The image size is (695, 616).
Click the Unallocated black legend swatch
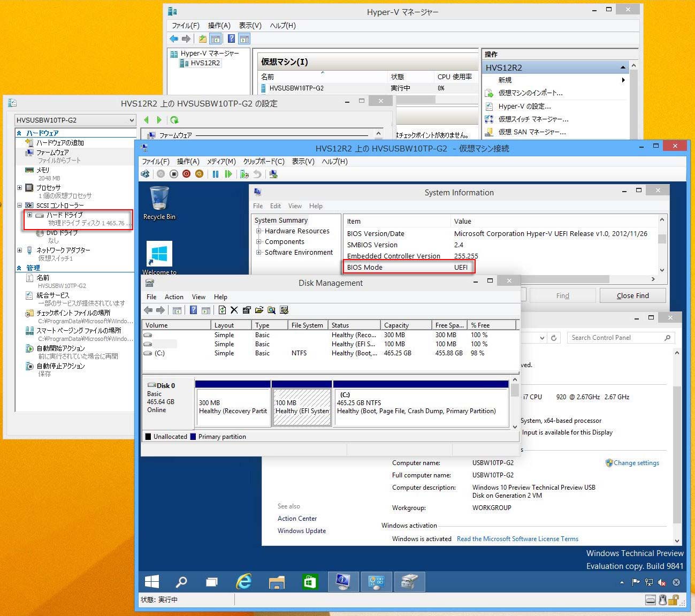(148, 437)
